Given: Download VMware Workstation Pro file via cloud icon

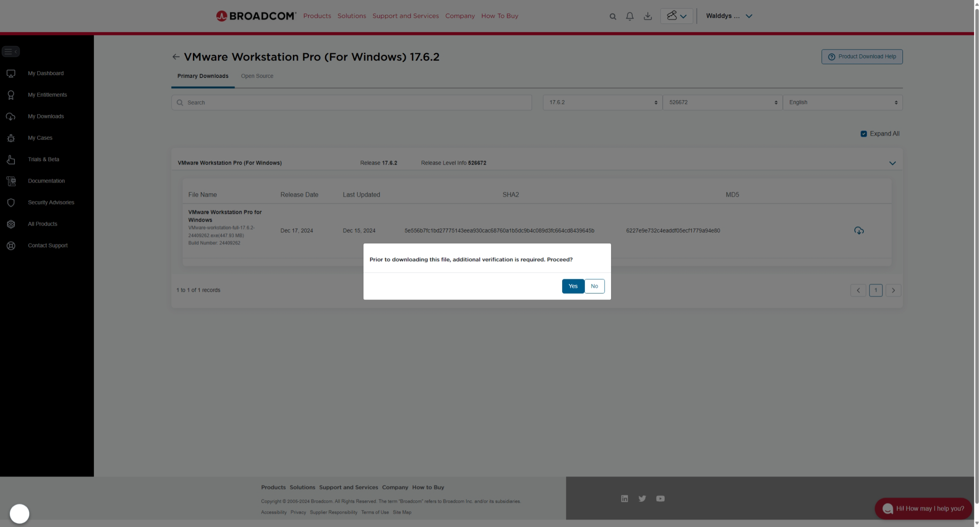Looking at the screenshot, I should tap(859, 231).
